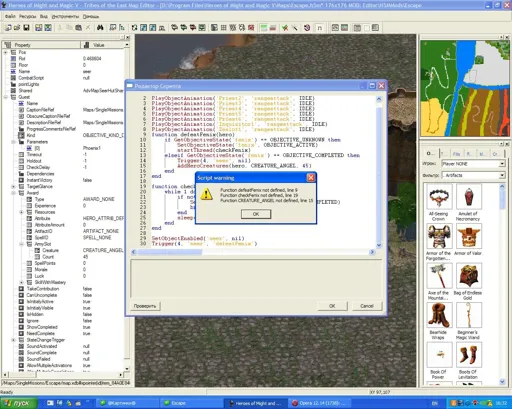The image size is (512, 409).
Task: Click the Escape folder taskbar button
Action: pyautogui.click(x=190, y=403)
